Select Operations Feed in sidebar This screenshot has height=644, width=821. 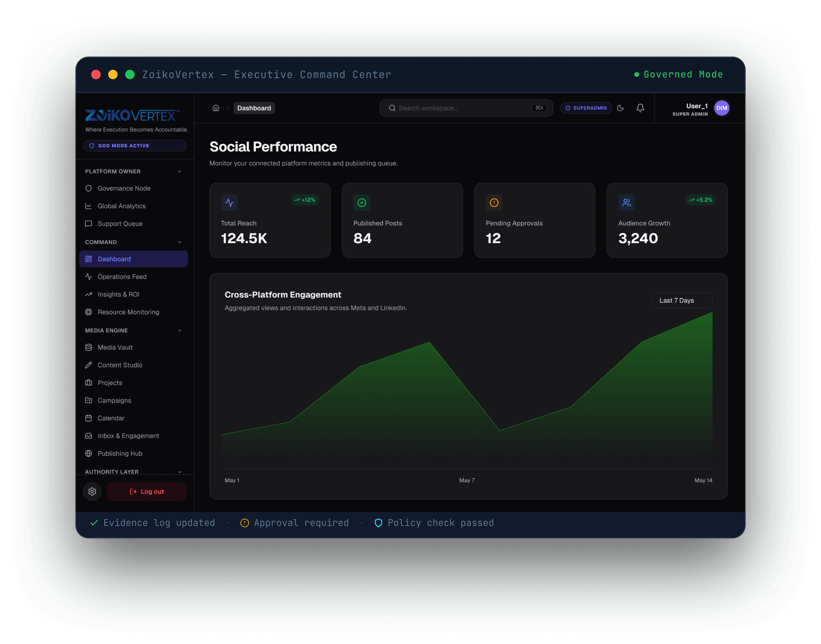coord(133,277)
